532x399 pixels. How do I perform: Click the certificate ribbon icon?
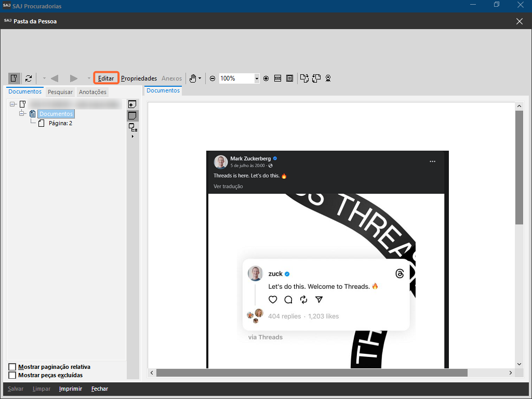click(328, 78)
